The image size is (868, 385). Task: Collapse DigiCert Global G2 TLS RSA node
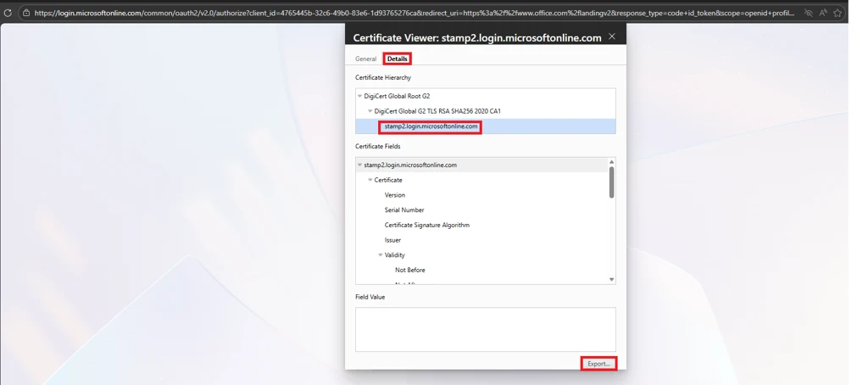pos(370,112)
